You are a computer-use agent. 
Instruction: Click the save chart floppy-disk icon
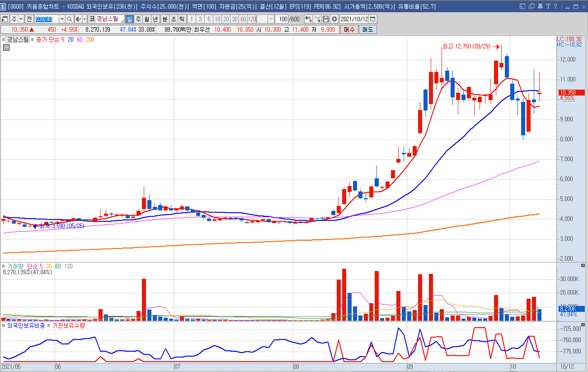[x=326, y=19]
